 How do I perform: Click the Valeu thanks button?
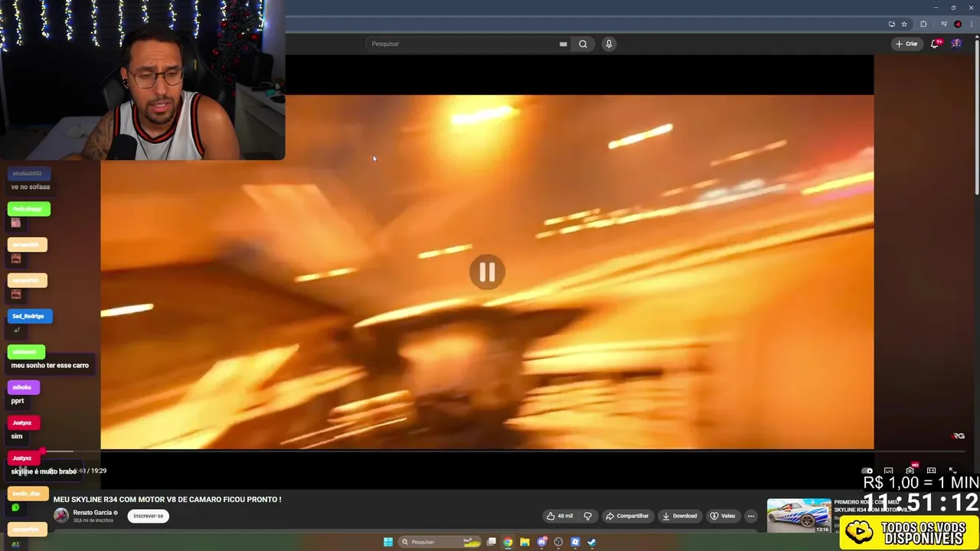click(722, 516)
